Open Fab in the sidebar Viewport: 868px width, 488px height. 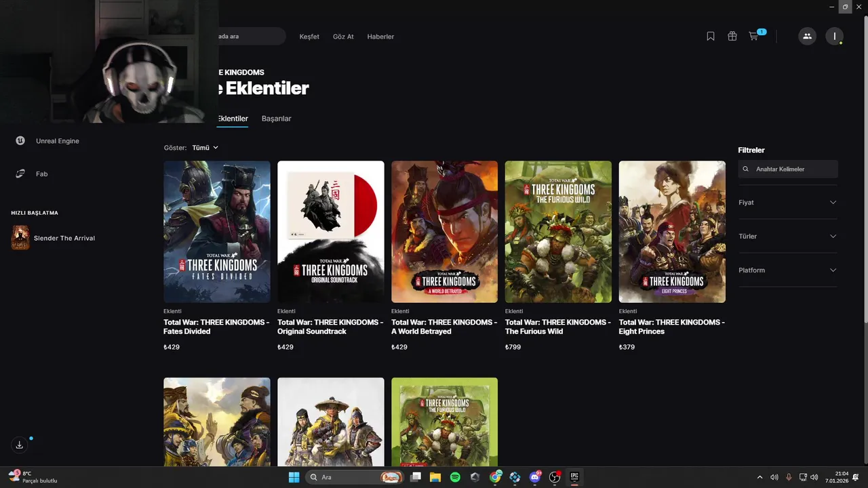tap(33, 174)
